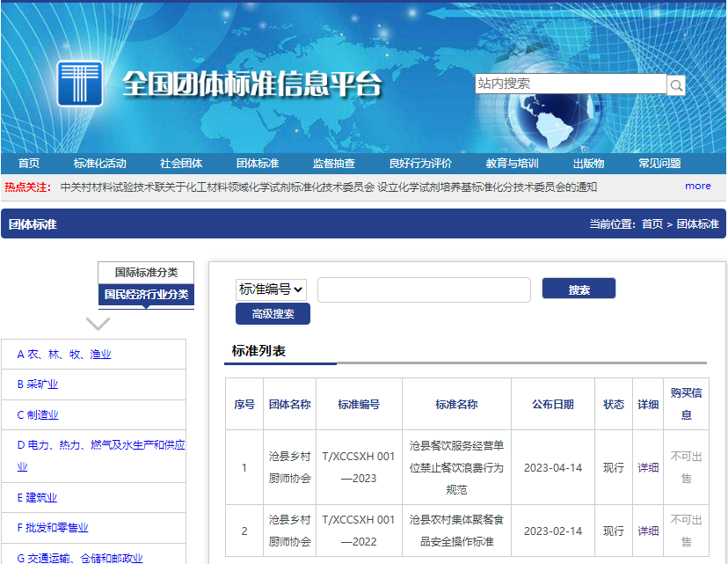Click date 2023-04-14
Viewport: 728px width, 564px height.
pyautogui.click(x=552, y=468)
